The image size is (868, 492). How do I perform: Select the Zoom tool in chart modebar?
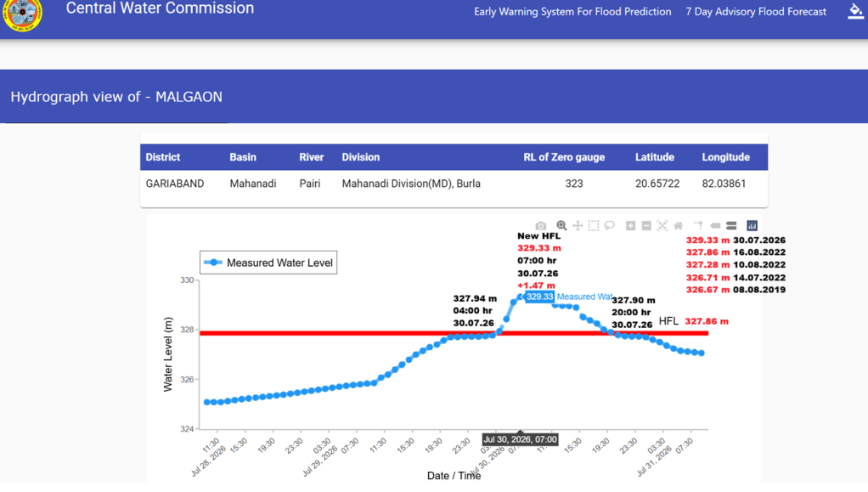click(x=561, y=225)
